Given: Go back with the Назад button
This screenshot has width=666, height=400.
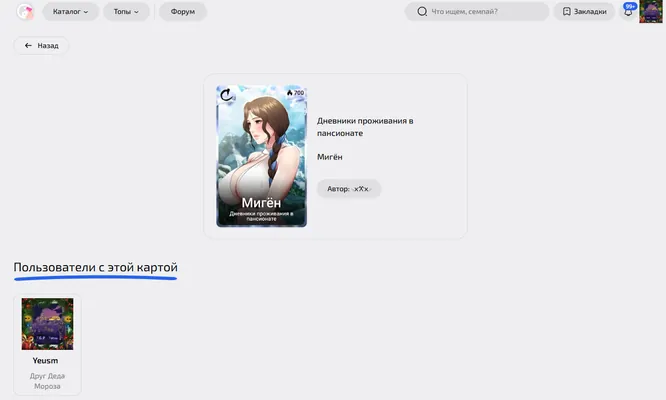Looking at the screenshot, I should coord(41,45).
